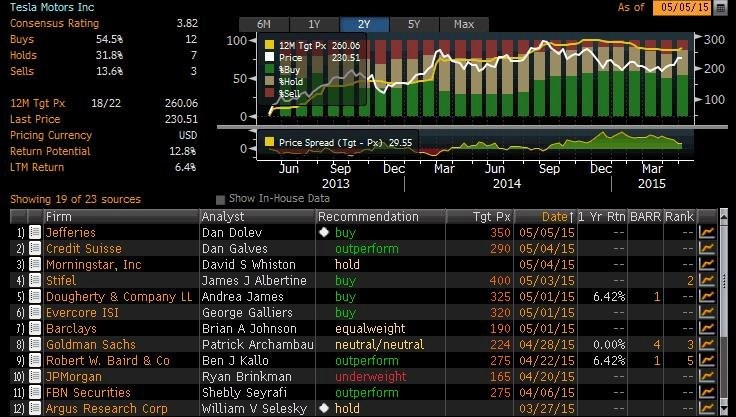Sort the table by Rank column
This screenshot has height=417, width=736.
tap(679, 216)
